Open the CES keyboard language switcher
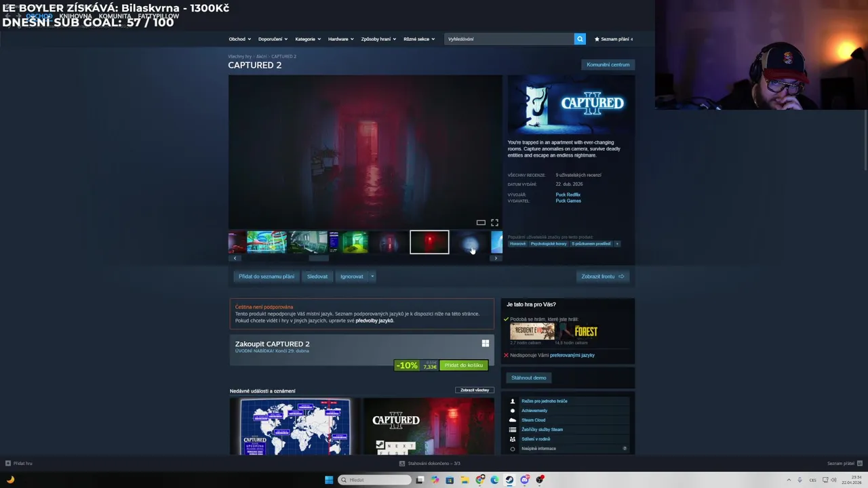868x488 pixels. point(812,480)
